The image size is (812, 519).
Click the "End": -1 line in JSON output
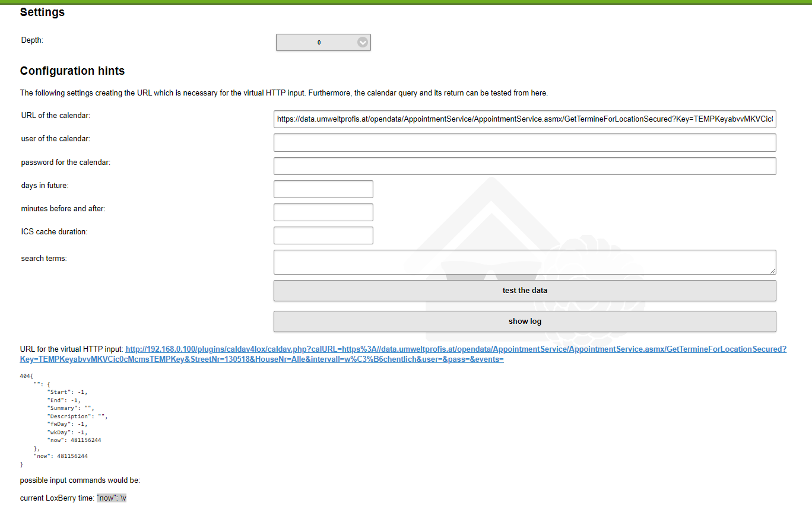(x=64, y=400)
